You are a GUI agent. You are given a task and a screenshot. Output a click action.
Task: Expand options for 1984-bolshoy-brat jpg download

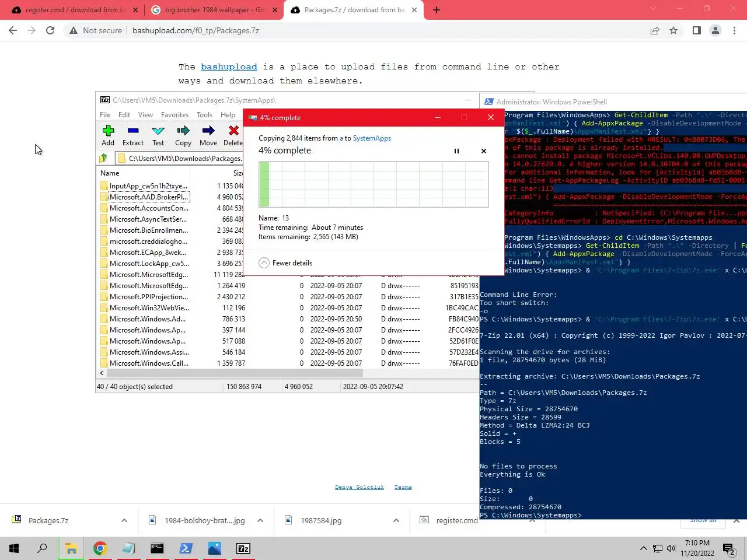click(x=260, y=520)
